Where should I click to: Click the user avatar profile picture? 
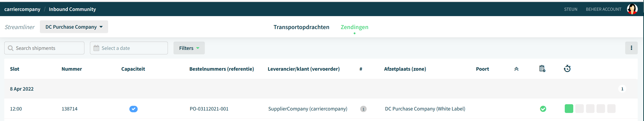632,9
